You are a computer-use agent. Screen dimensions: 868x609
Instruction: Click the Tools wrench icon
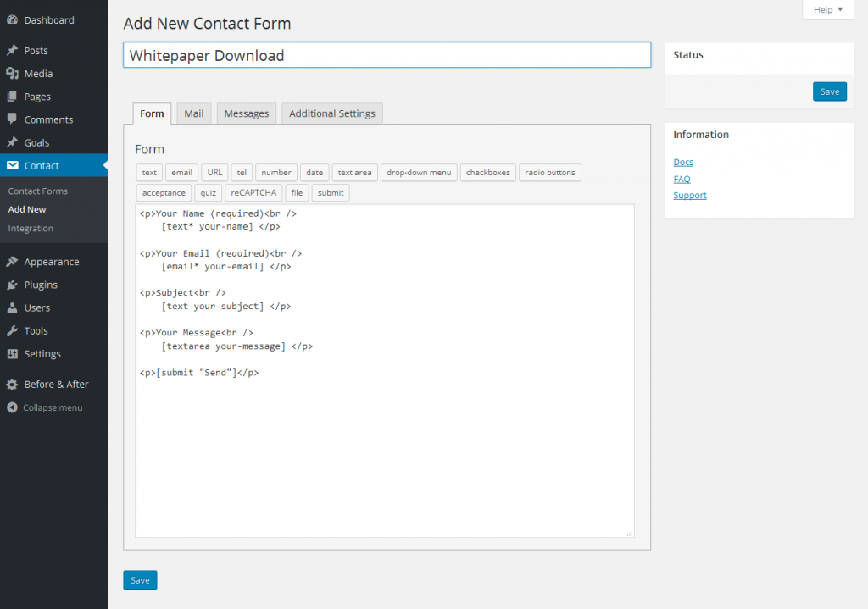click(12, 330)
